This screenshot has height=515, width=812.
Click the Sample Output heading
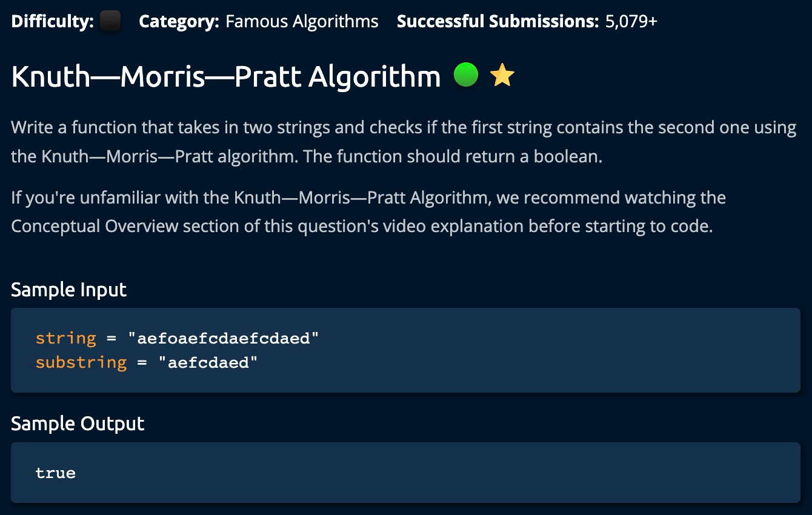point(78,424)
